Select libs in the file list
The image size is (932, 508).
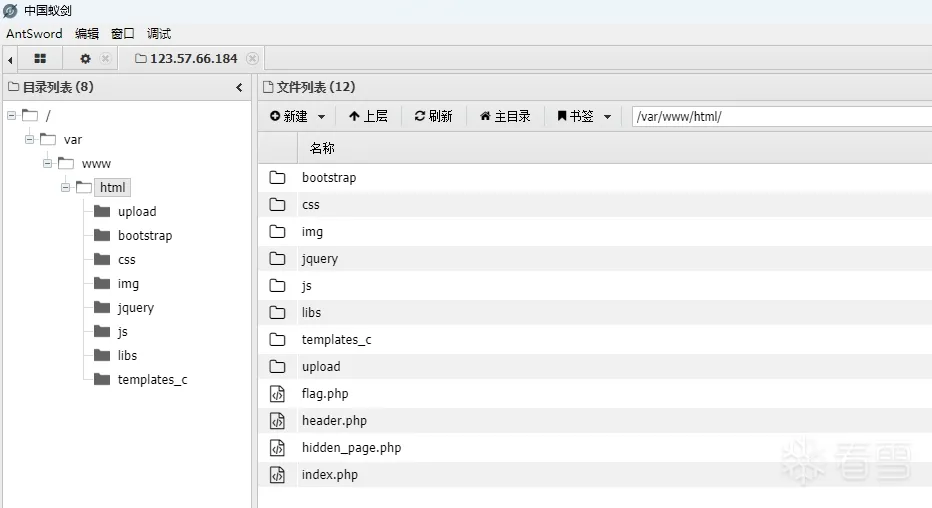[311, 313]
